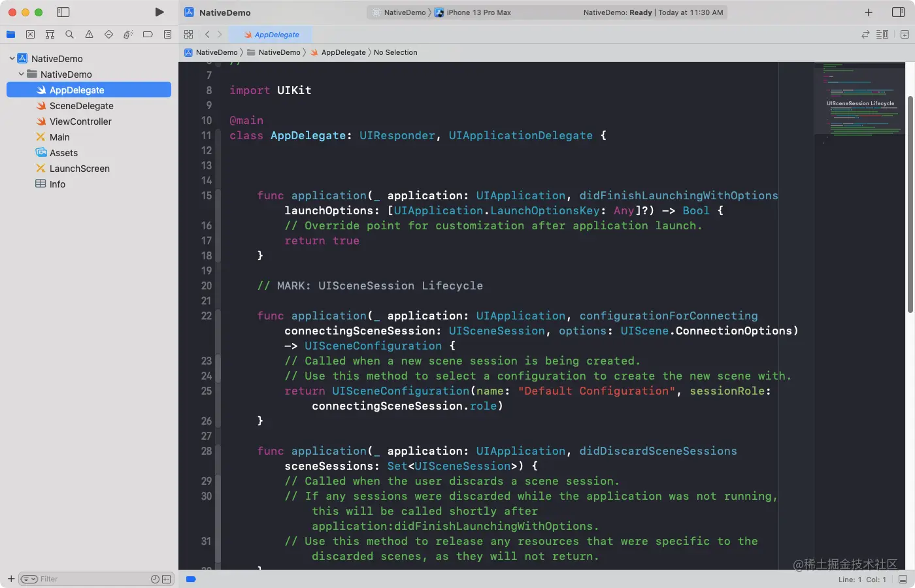915x588 pixels.
Task: Hide the navigator sidebar using the toolbar icon
Action: point(63,12)
